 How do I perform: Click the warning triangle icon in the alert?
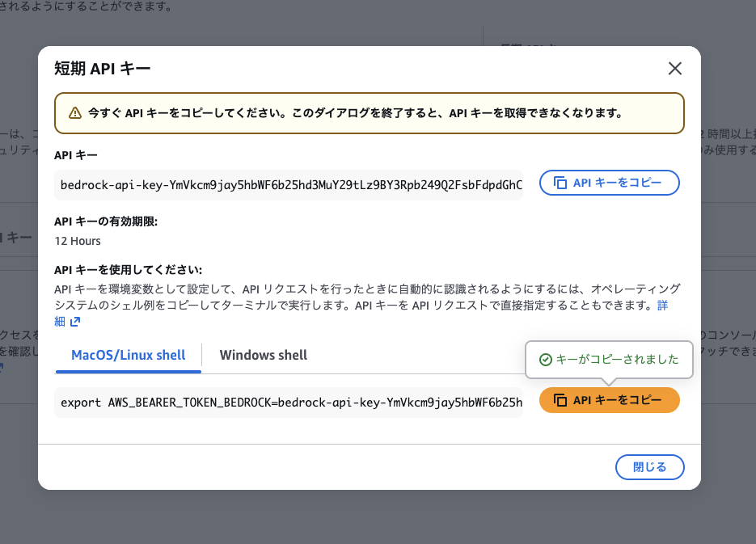pyautogui.click(x=74, y=113)
